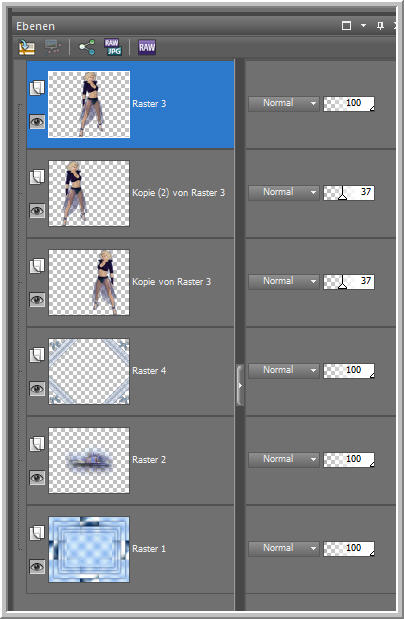Click the Raster 1 layer thumbnail
Screen dimensions: 404x619
click(89, 549)
